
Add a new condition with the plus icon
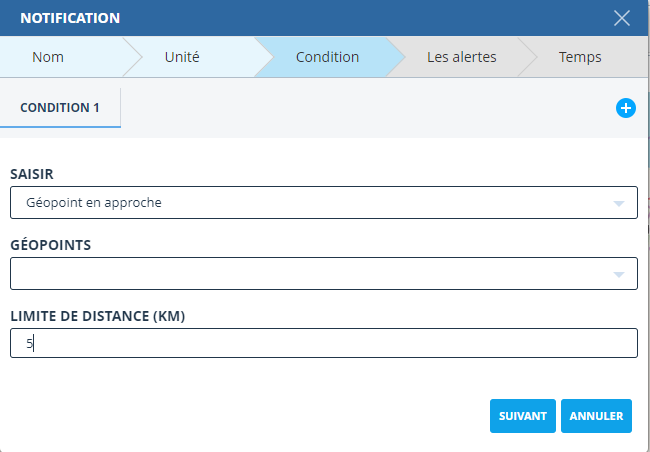(x=626, y=108)
